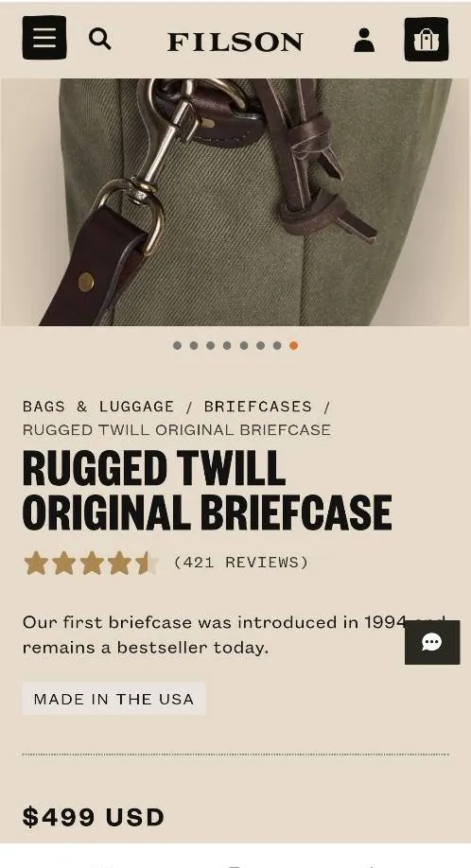This screenshot has width=471, height=868.
Task: Go to Briefcases breadcrumb
Action: (258, 407)
